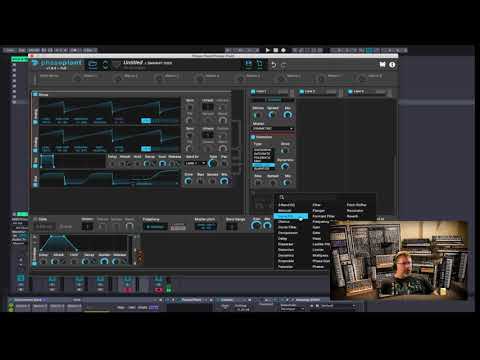The width and height of the screenshot is (480, 360).
Task: Click the info icon in Phase Plant header
Action: click(x=392, y=65)
